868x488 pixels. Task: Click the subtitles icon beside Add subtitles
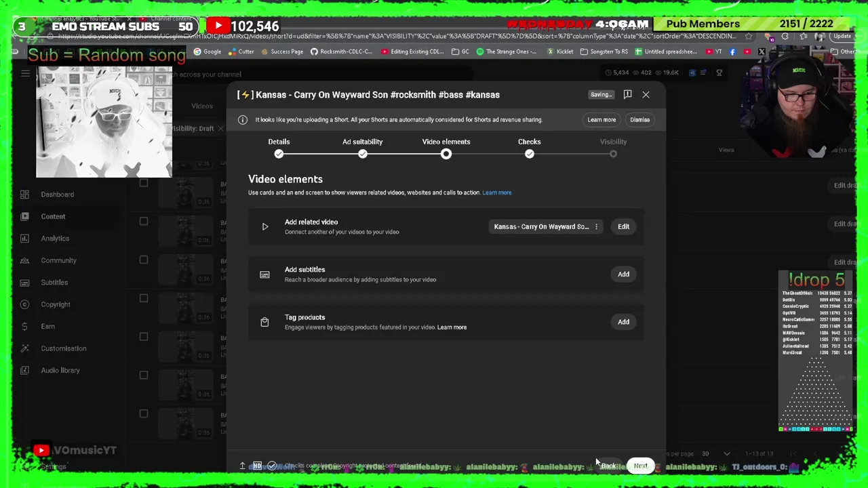[265, 274]
